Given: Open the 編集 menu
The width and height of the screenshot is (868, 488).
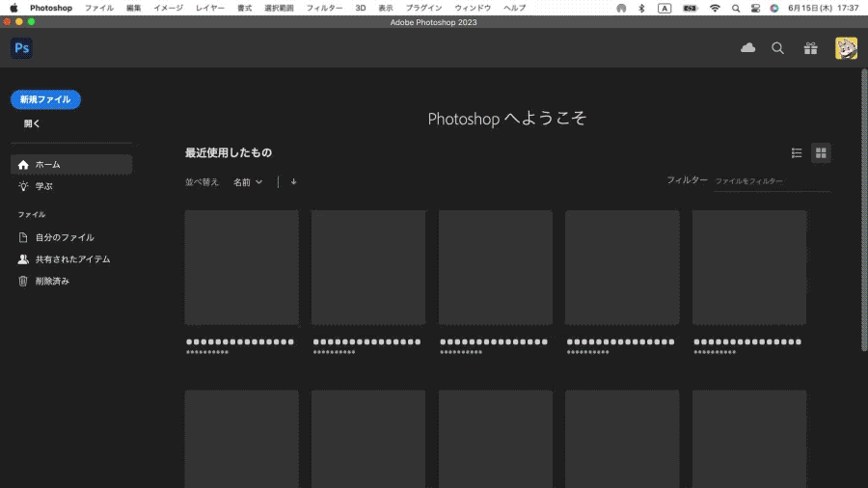Looking at the screenshot, I should pyautogui.click(x=134, y=8).
